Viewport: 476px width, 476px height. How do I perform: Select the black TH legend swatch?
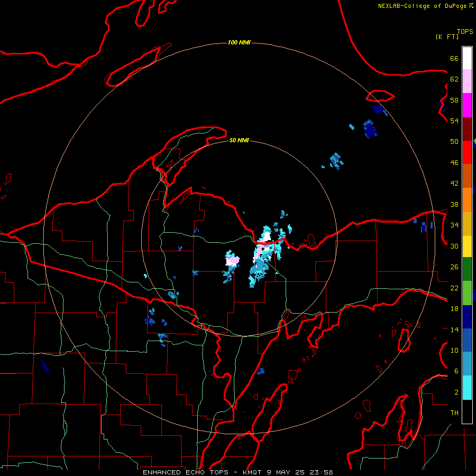pos(467,411)
